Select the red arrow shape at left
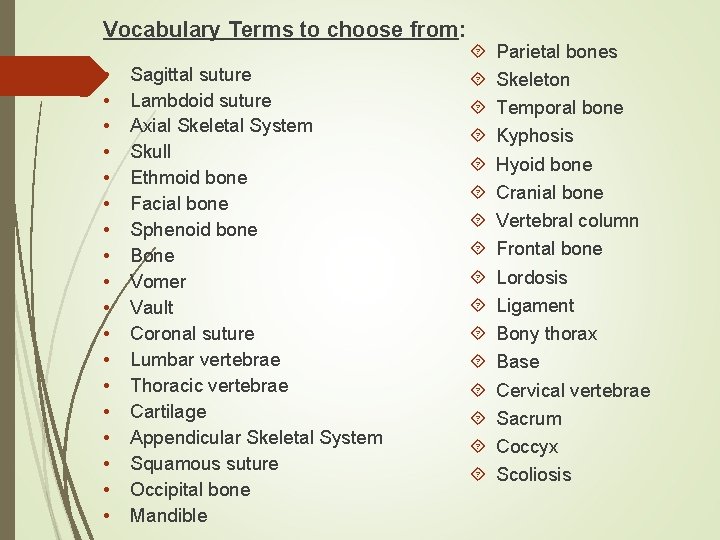 point(54,76)
